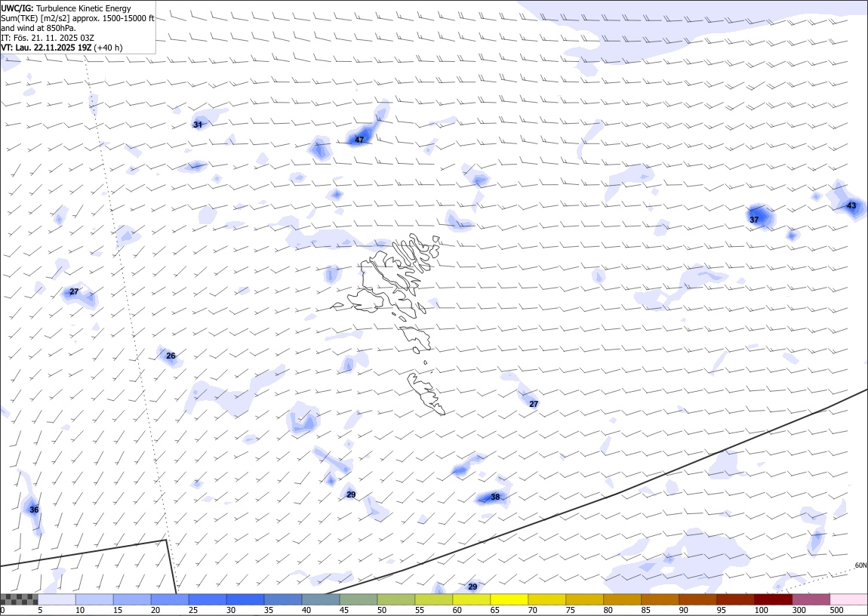
Task: Select the bright yellow 60–65 legend segment
Action: tap(472, 599)
